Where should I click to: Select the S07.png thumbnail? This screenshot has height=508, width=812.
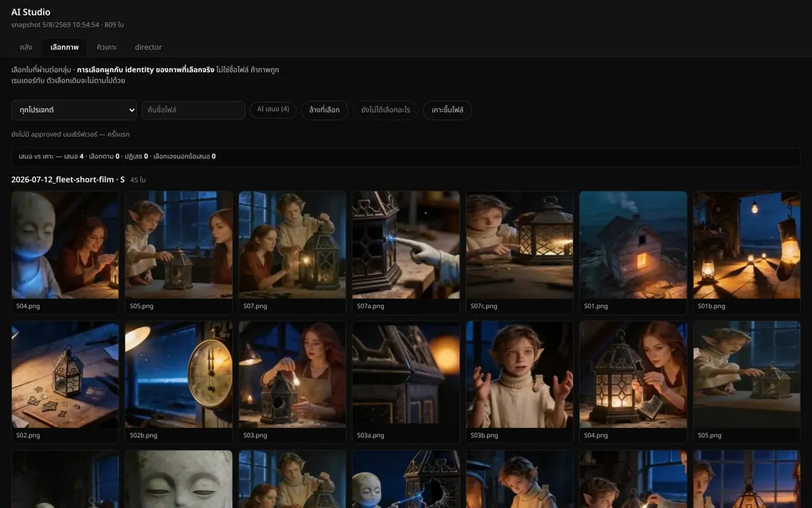[x=292, y=252]
